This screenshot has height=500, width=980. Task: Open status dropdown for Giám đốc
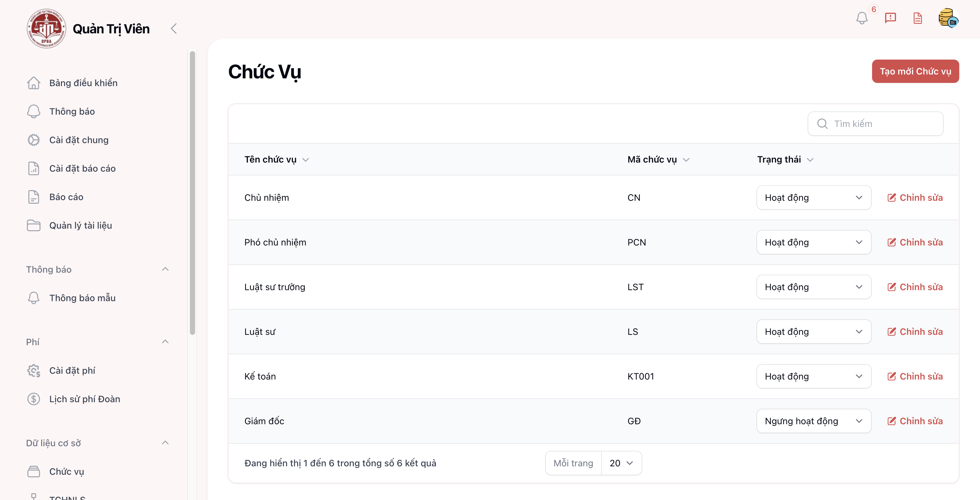(x=813, y=421)
